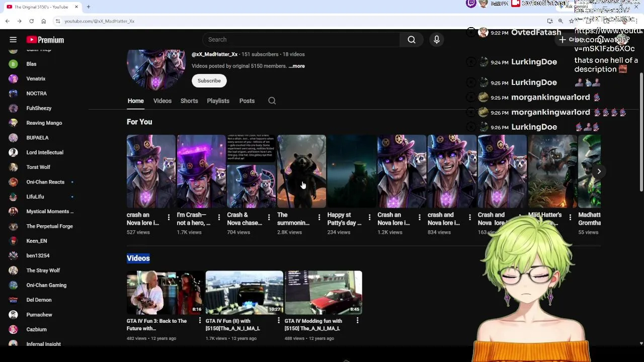Open FuhSheezy subscription in sidebar
This screenshot has width=644, height=362.
(x=39, y=108)
